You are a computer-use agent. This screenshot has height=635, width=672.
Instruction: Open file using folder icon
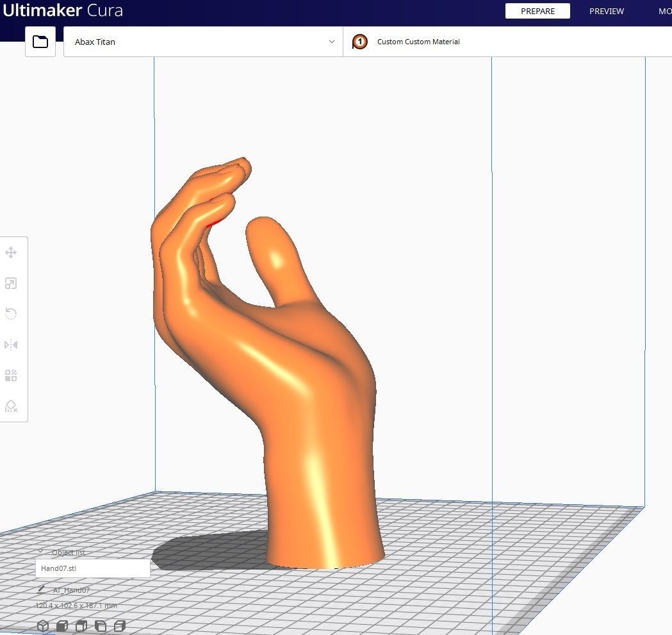click(x=40, y=42)
